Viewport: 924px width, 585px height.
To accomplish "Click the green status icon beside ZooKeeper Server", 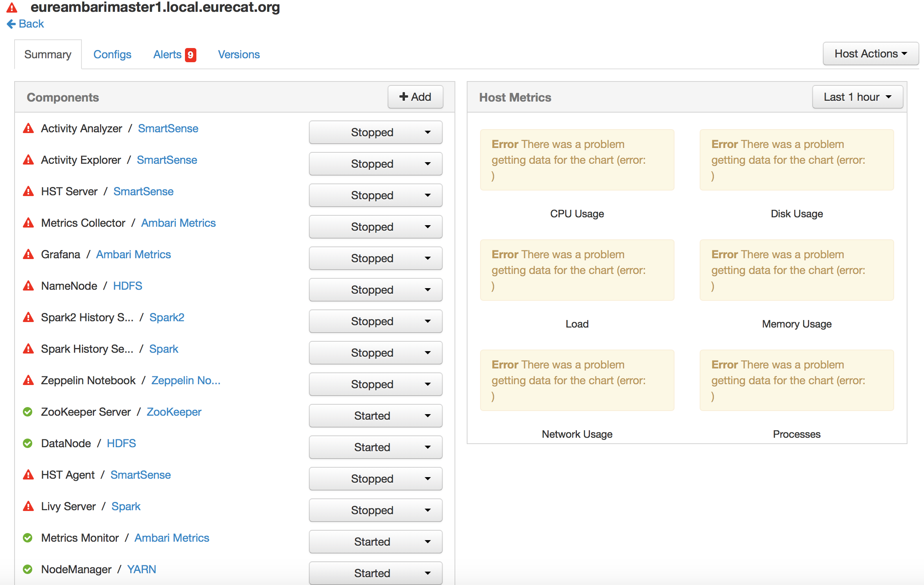I will click(x=28, y=412).
